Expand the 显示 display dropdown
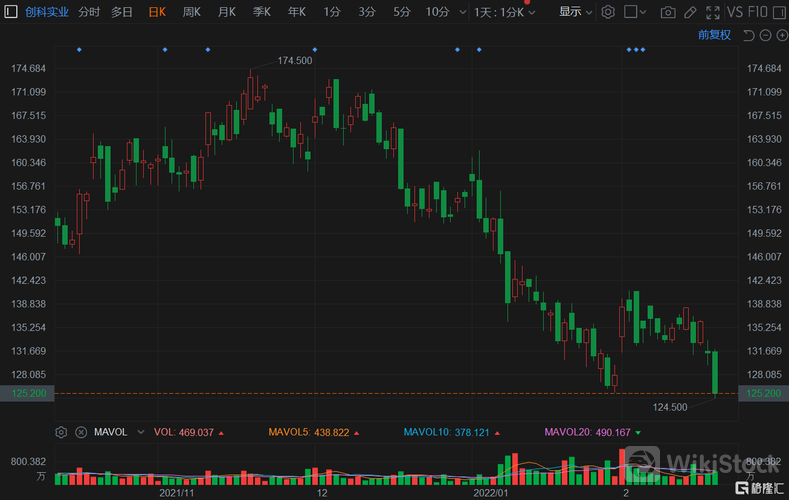Viewport: 789px width, 500px height. click(575, 12)
